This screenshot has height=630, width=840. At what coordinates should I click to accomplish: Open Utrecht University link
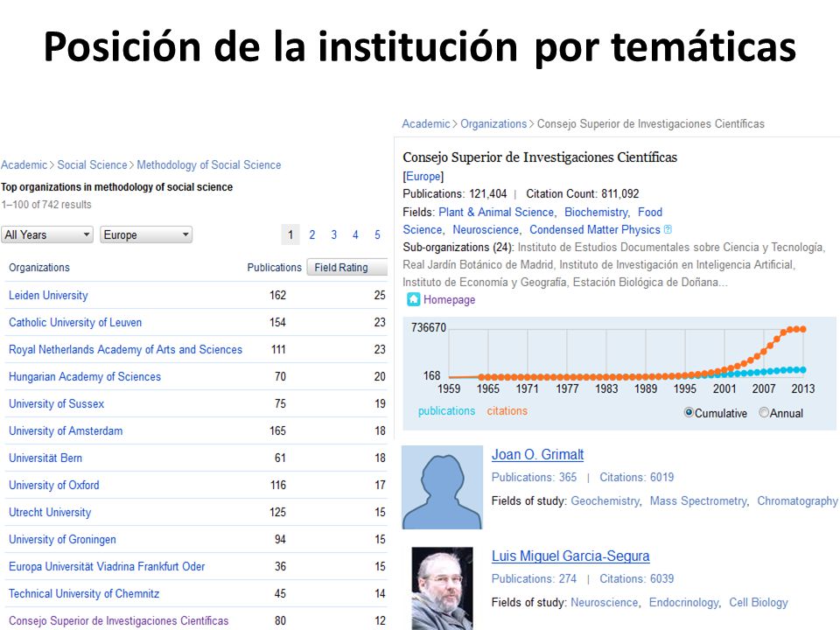50,512
